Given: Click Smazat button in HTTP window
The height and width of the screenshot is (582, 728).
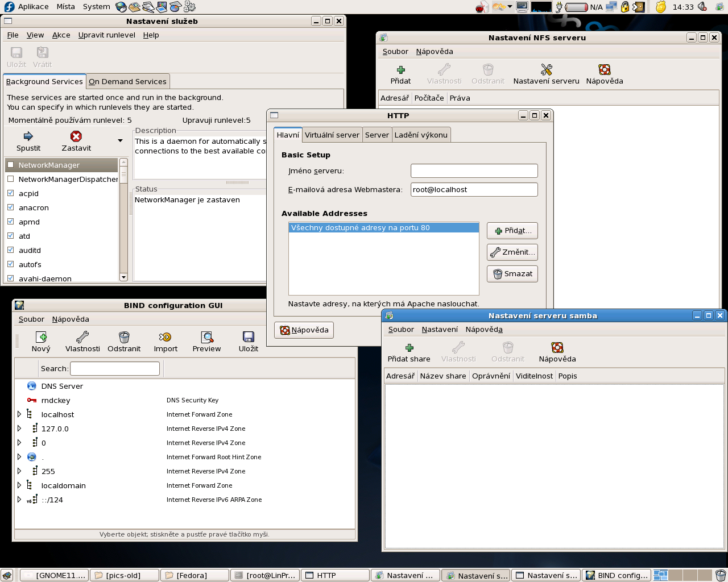Looking at the screenshot, I should click(512, 274).
